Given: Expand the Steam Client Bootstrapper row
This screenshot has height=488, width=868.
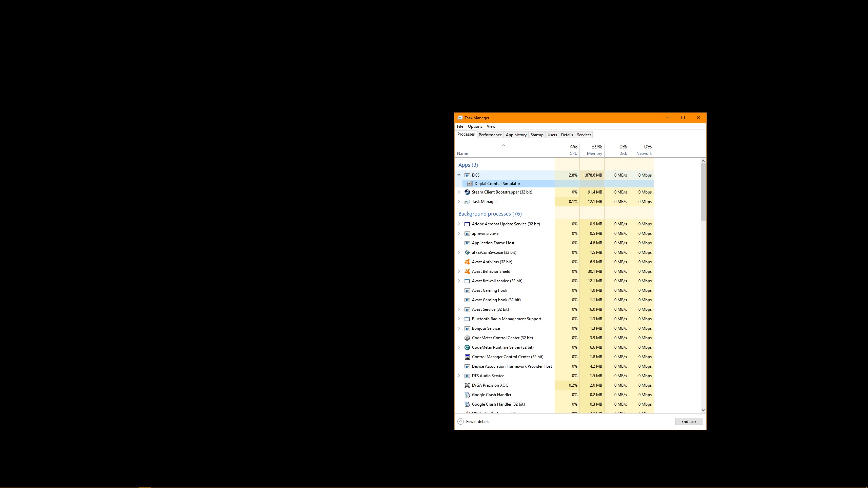Looking at the screenshot, I should click(459, 192).
